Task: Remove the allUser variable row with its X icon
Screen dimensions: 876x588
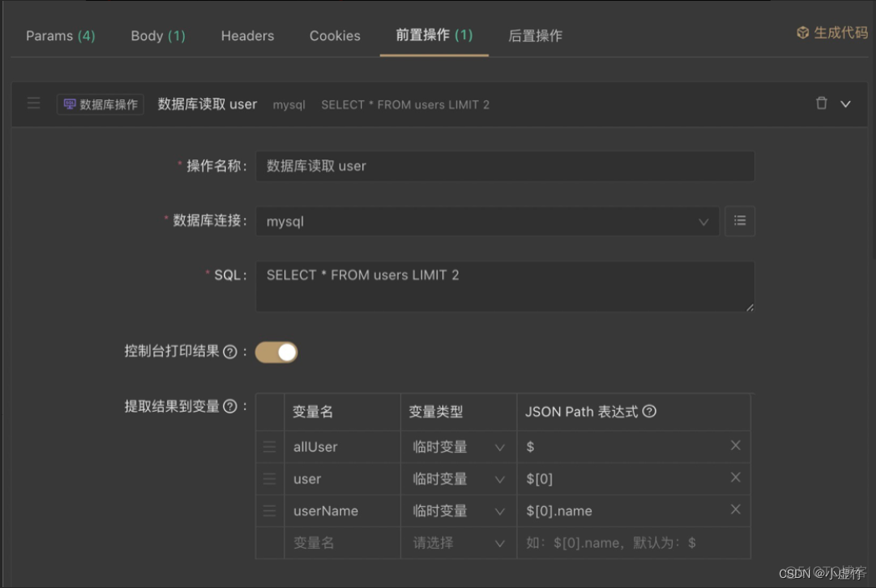Action: click(x=736, y=445)
